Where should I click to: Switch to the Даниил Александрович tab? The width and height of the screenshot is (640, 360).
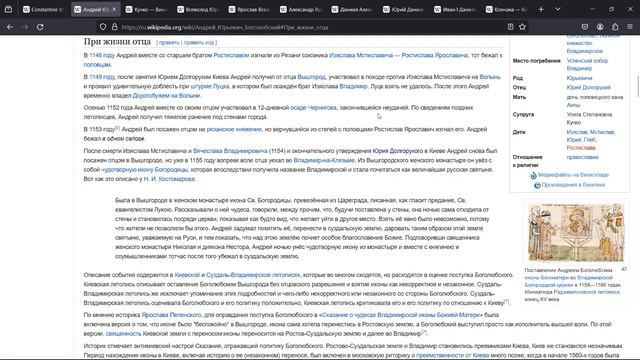pyautogui.click(x=352, y=9)
